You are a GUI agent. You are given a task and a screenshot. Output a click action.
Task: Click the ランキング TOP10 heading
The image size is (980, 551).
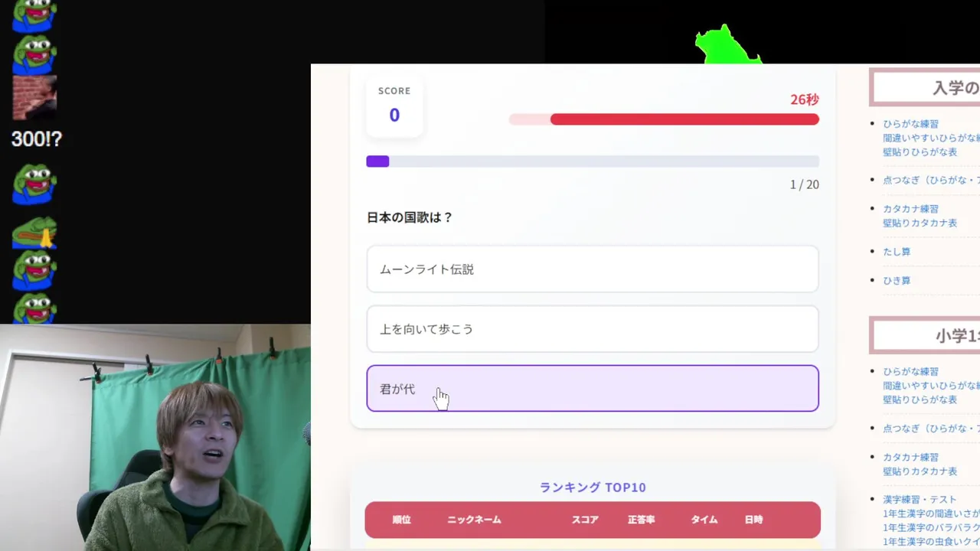click(593, 487)
